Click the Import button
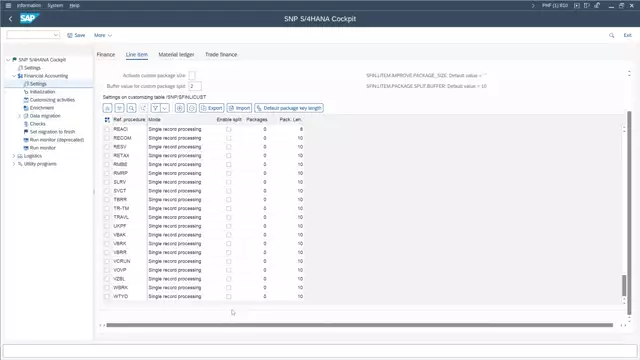The height and width of the screenshot is (360, 640). (239, 108)
